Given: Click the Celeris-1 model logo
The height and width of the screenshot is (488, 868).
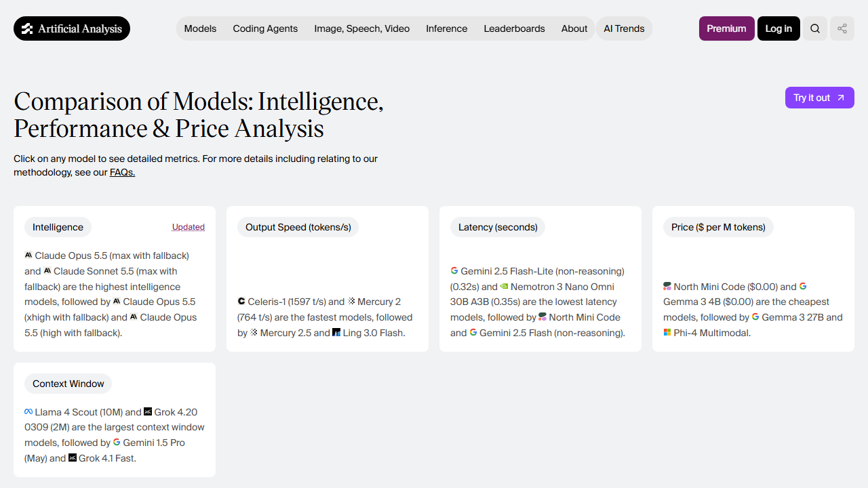Looking at the screenshot, I should click(241, 302).
